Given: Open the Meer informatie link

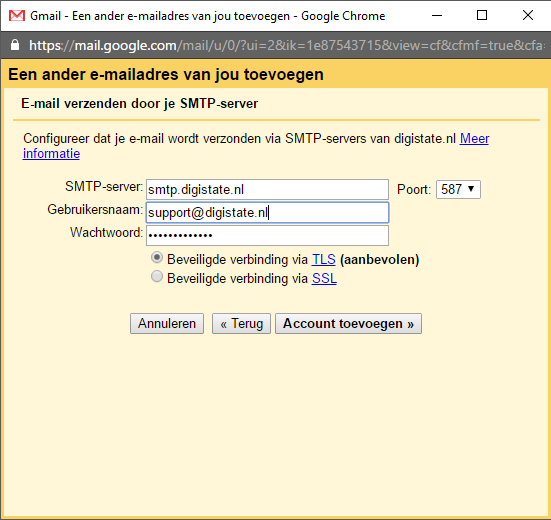Looking at the screenshot, I should coord(474,138).
